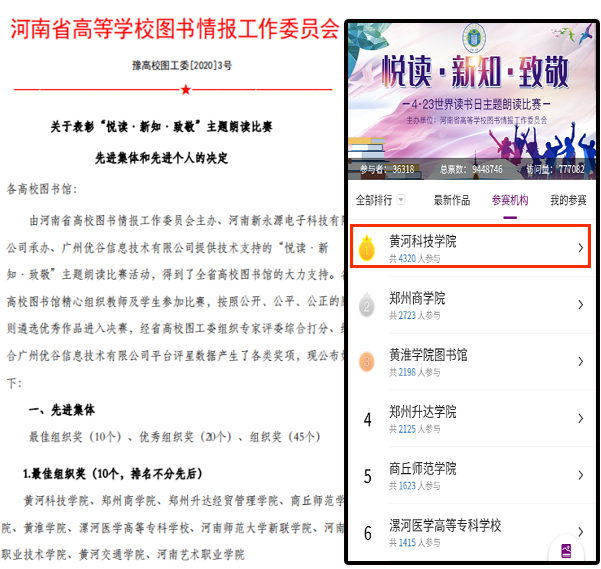Tap the purple floating button at bottom right
Image resolution: width=601 pixels, height=569 pixels.
pos(567,550)
